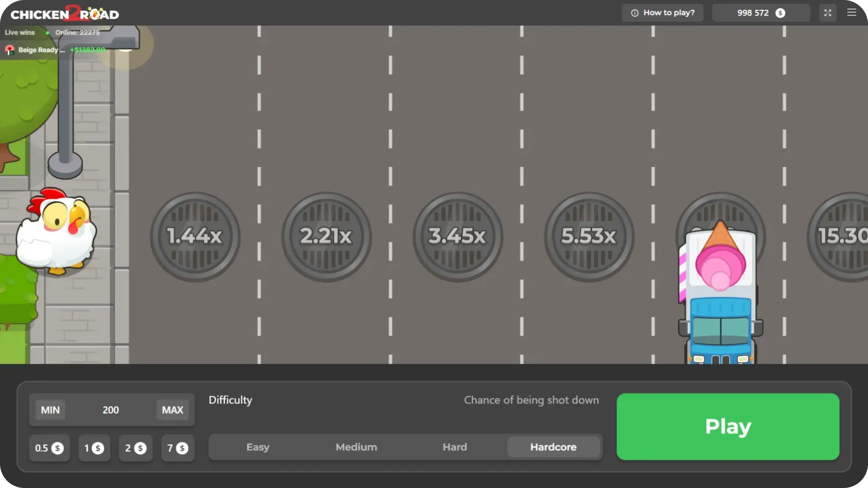
Task: Choose the Hard difficulty option
Action: tap(455, 447)
